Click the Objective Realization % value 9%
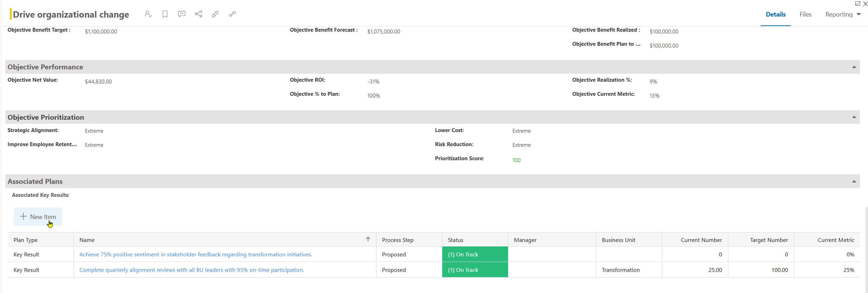The width and height of the screenshot is (868, 293). [x=653, y=81]
